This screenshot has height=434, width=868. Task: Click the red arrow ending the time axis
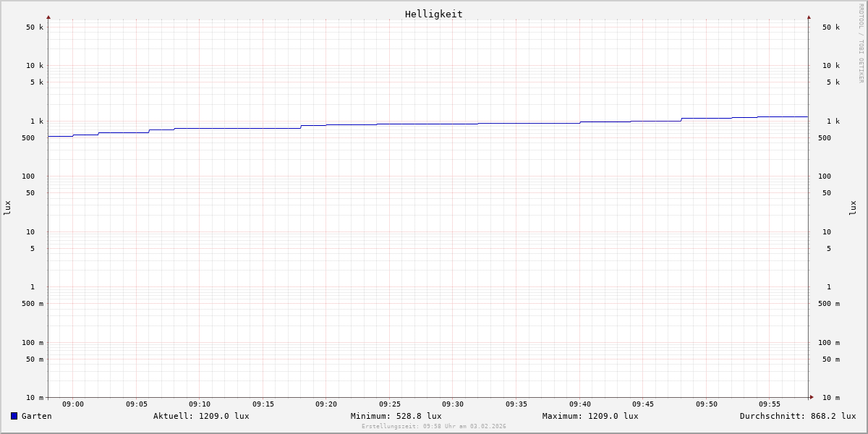(x=812, y=397)
